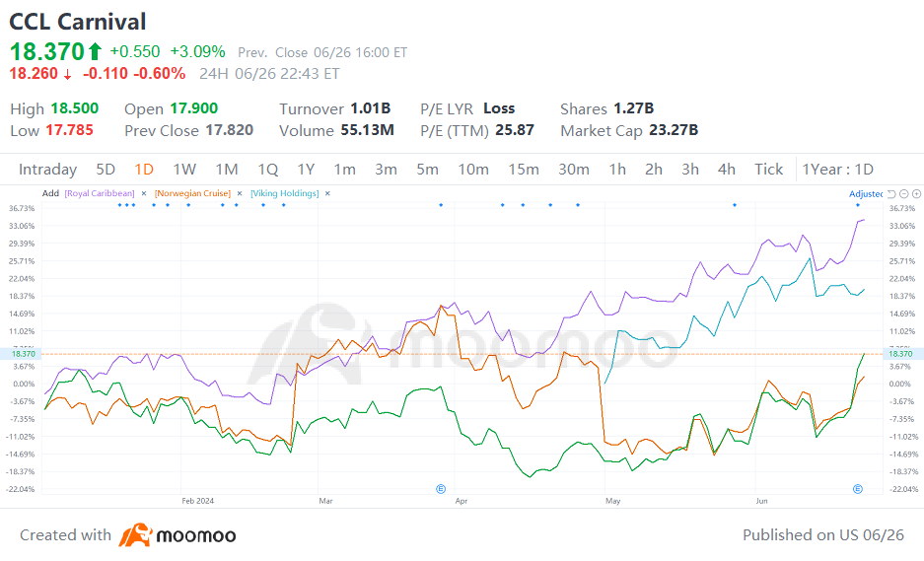
Task: Select the active 1D period tab
Action: 144,170
